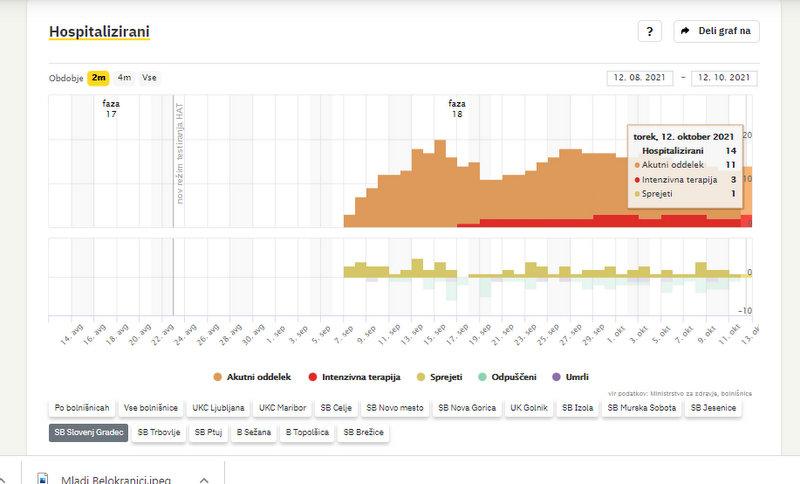Select B Topolšica hospital filter
Screen dimensions: 800x484
(307, 432)
